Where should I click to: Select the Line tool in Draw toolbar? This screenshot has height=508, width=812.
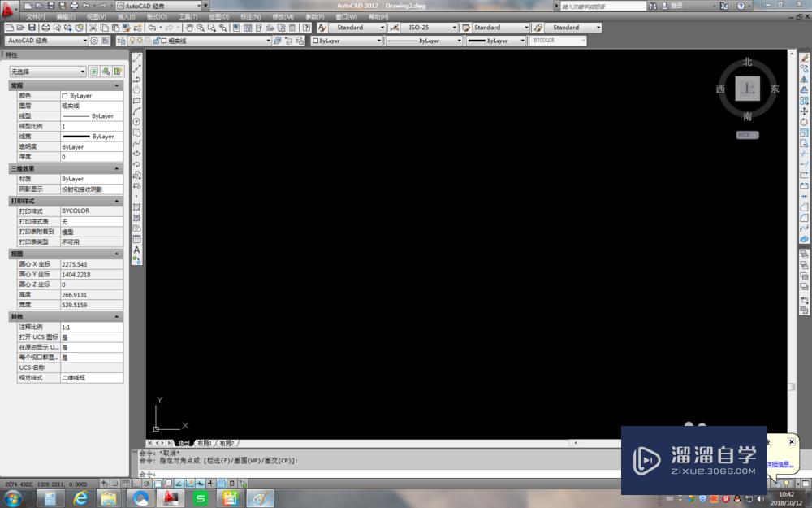[136, 58]
